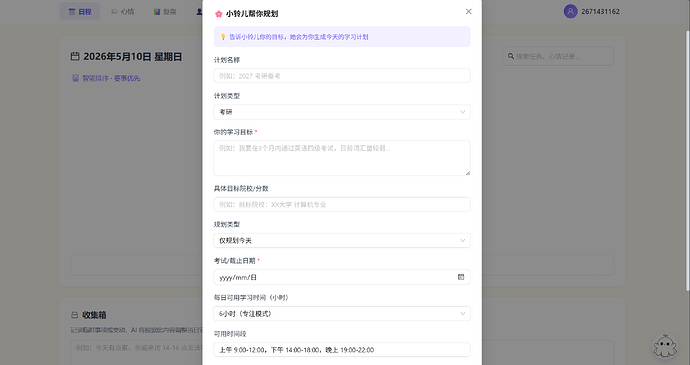The image size is (690, 365).
Task: Open the 每日可用学习时间 dropdown showing 6小时
Action: [x=342, y=313]
